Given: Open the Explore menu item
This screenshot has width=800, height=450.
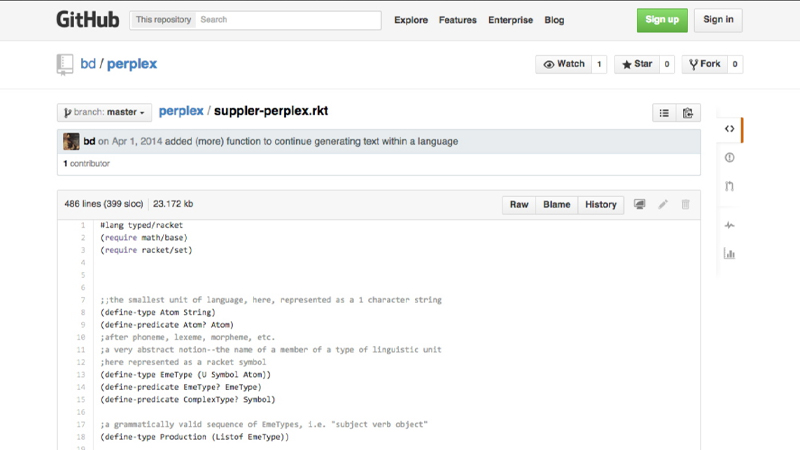Looking at the screenshot, I should 411,20.
